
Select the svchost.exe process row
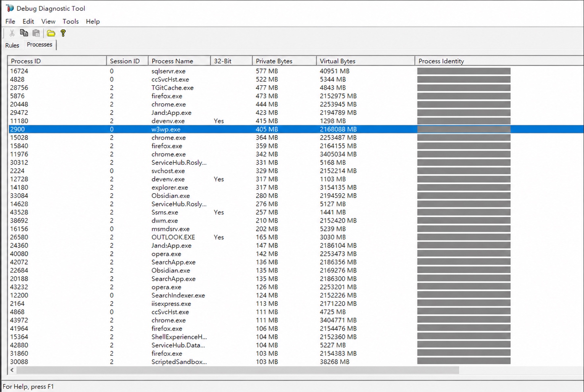296,171
